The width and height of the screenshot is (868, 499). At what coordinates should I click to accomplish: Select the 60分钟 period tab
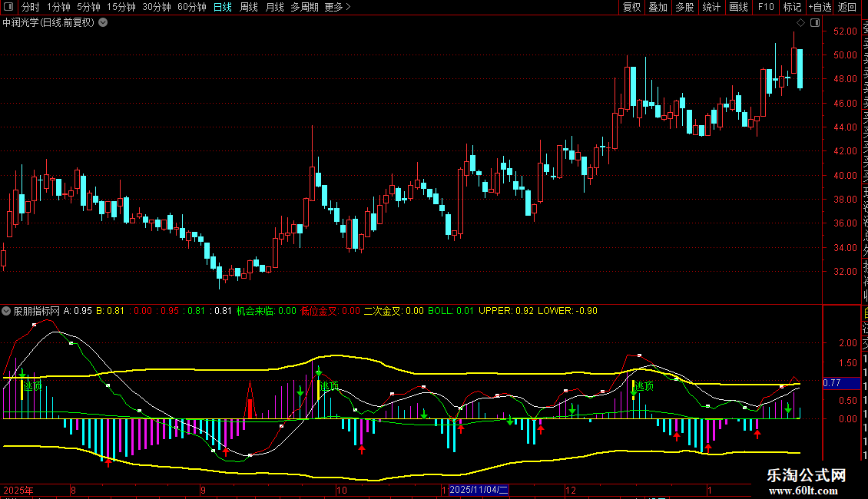point(192,7)
